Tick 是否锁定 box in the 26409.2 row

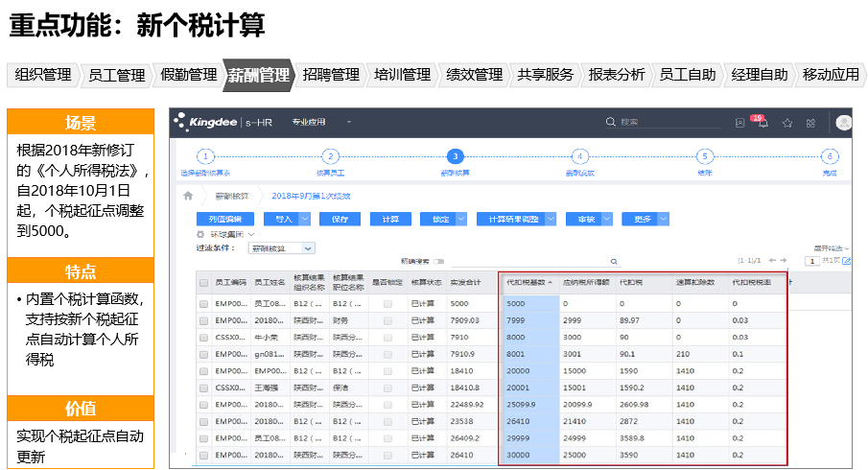coord(387,438)
